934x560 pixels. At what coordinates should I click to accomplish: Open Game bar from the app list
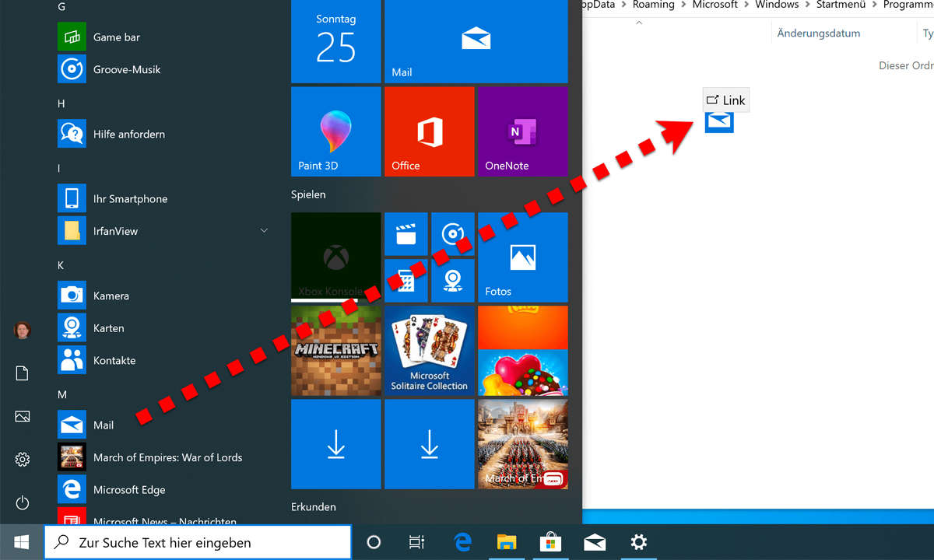point(163,37)
